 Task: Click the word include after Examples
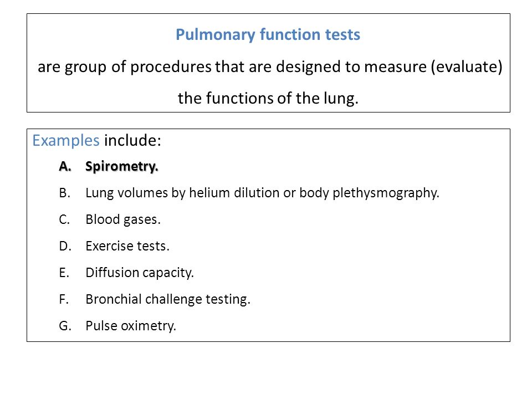[132, 140]
